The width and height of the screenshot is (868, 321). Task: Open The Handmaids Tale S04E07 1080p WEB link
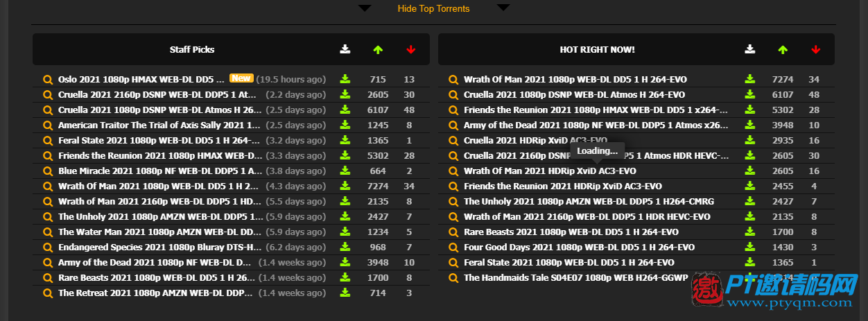click(x=576, y=277)
